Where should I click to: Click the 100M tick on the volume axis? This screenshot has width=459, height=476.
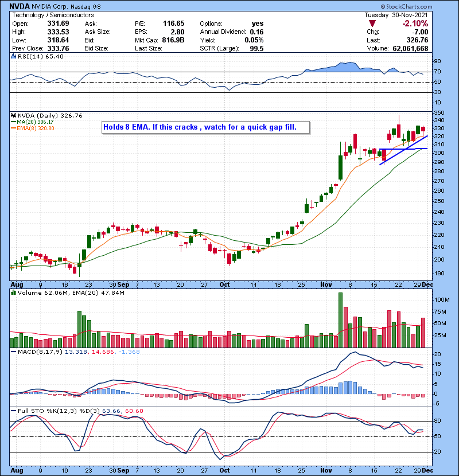tap(441, 299)
